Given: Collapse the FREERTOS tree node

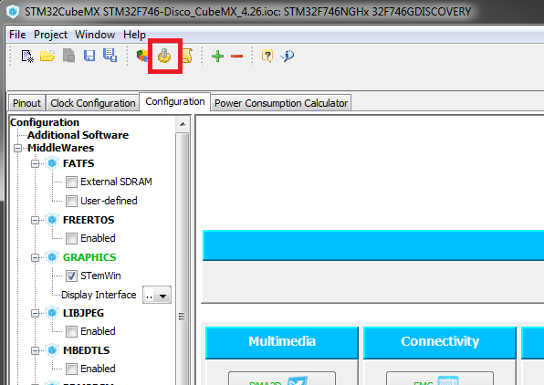Looking at the screenshot, I should [x=35, y=220].
